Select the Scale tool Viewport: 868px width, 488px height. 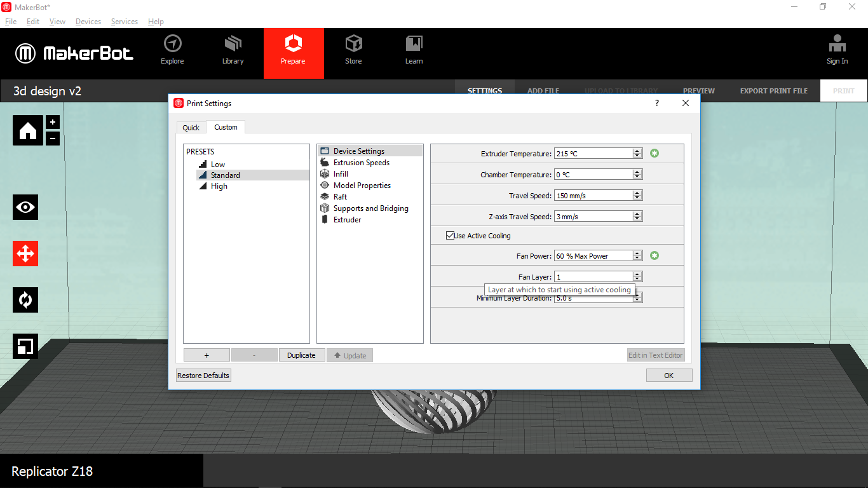click(25, 346)
